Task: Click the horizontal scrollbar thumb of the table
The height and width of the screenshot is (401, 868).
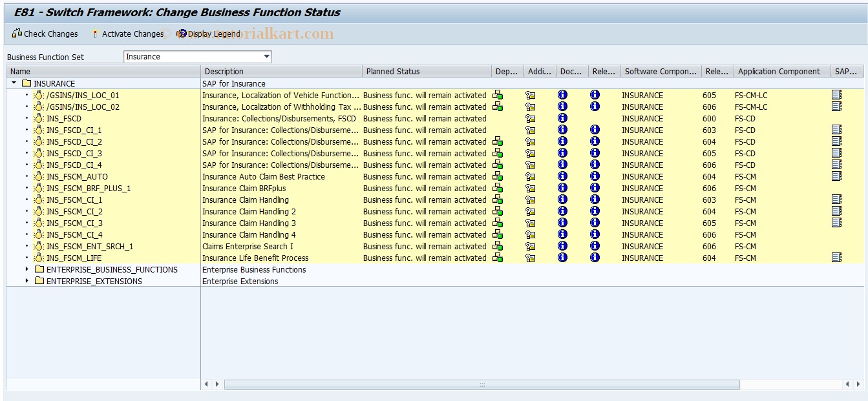Action: pos(482,384)
